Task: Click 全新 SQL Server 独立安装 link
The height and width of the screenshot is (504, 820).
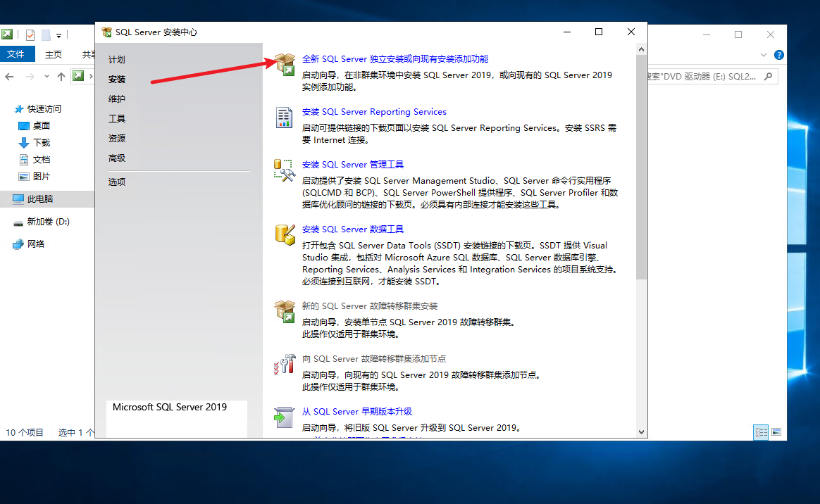Action: pyautogui.click(x=395, y=59)
